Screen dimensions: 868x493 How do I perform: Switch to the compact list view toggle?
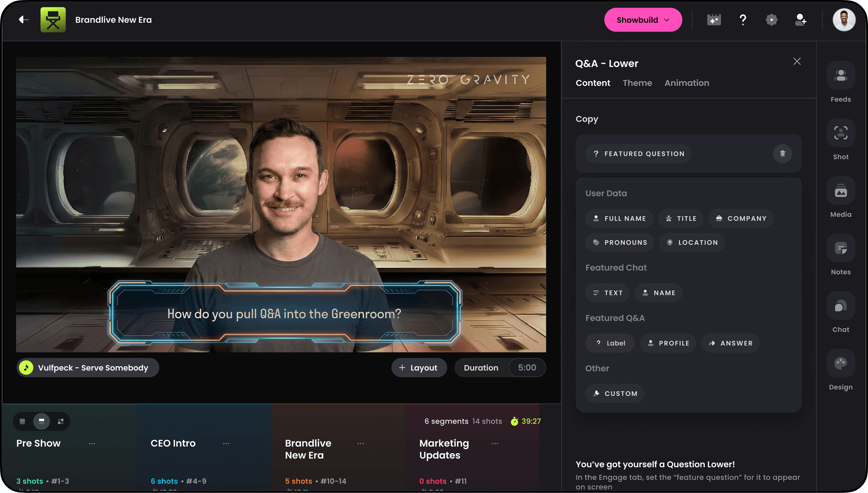tap(22, 421)
